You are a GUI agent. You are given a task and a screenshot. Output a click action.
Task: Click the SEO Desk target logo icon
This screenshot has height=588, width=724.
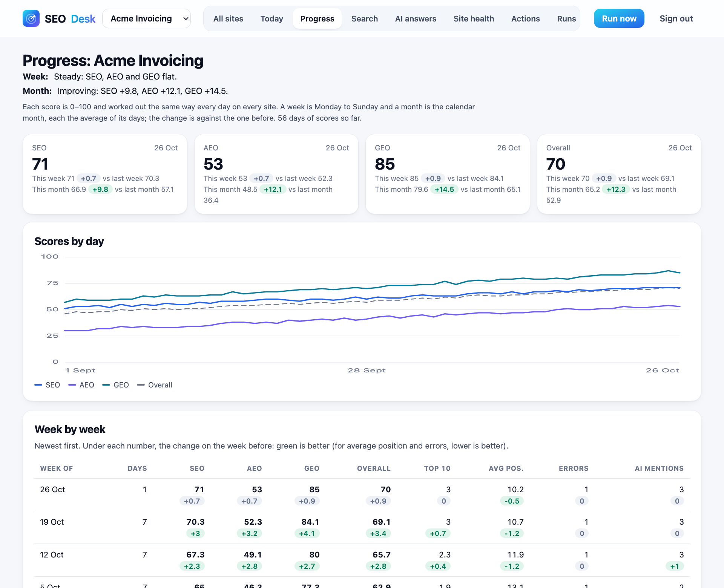click(31, 18)
